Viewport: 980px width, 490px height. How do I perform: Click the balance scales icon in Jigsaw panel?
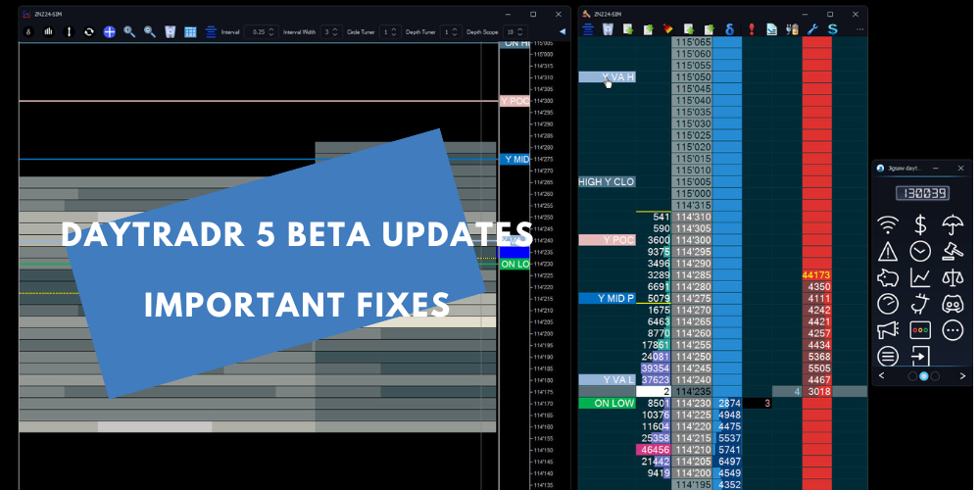[x=953, y=277]
